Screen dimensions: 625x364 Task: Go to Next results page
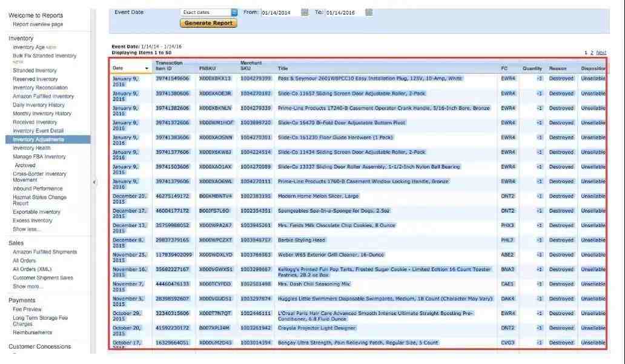(601, 53)
